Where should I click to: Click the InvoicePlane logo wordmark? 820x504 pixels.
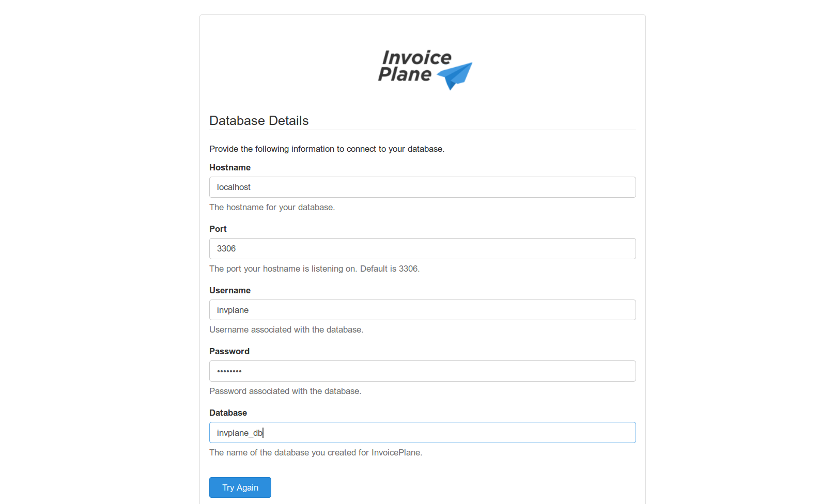point(414,66)
